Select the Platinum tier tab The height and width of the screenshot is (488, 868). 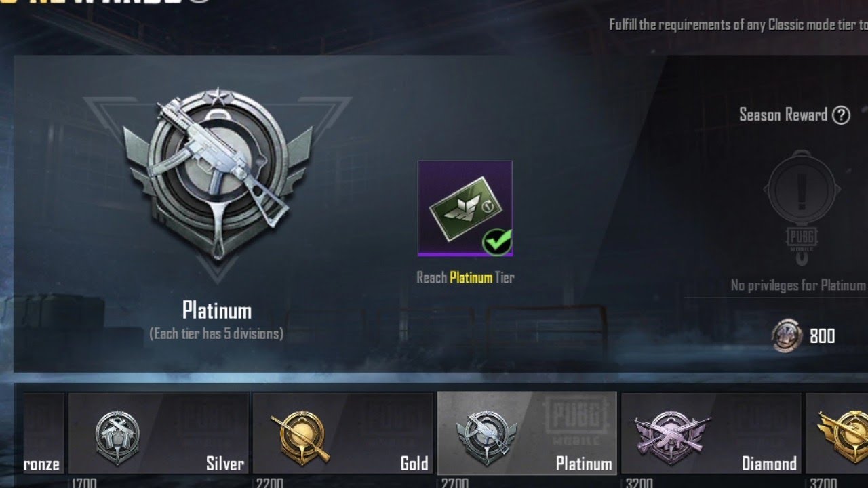pyautogui.click(x=527, y=433)
